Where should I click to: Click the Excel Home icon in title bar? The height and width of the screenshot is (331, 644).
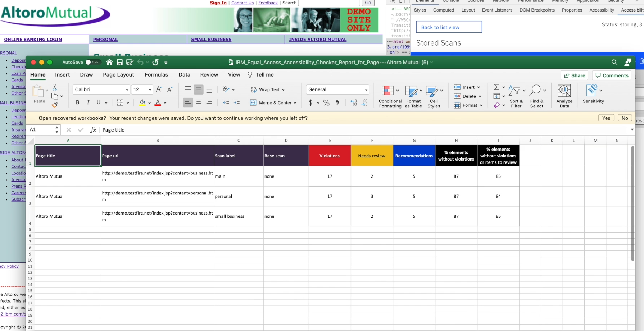[109, 62]
